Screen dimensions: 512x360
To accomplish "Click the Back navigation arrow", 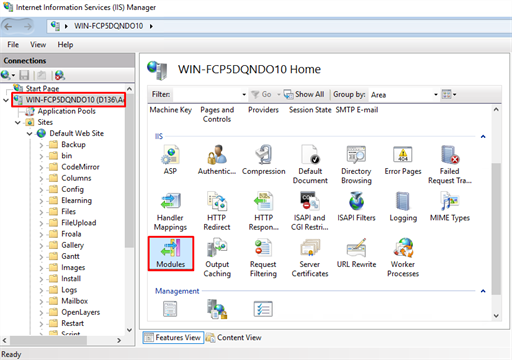I will (x=8, y=26).
